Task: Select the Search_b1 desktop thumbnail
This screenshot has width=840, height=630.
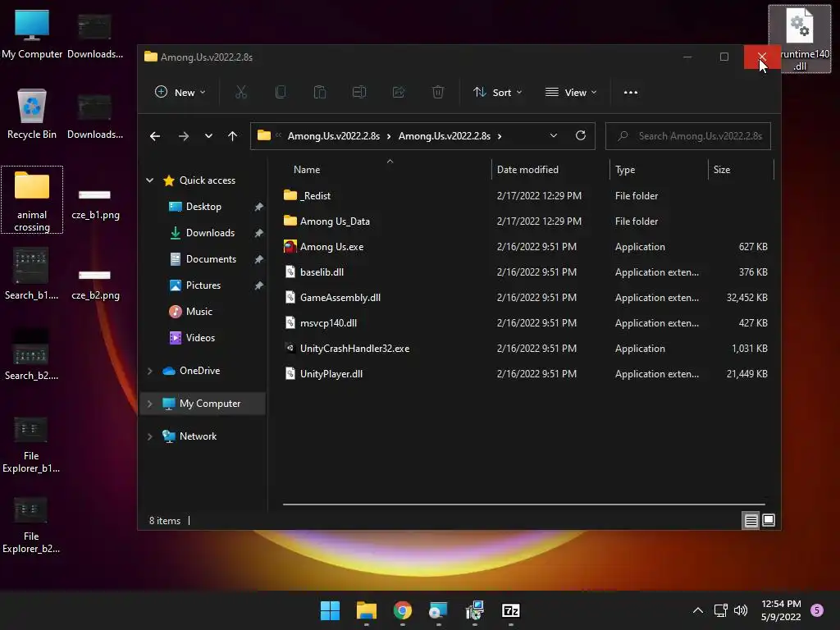Action: pyautogui.click(x=31, y=273)
